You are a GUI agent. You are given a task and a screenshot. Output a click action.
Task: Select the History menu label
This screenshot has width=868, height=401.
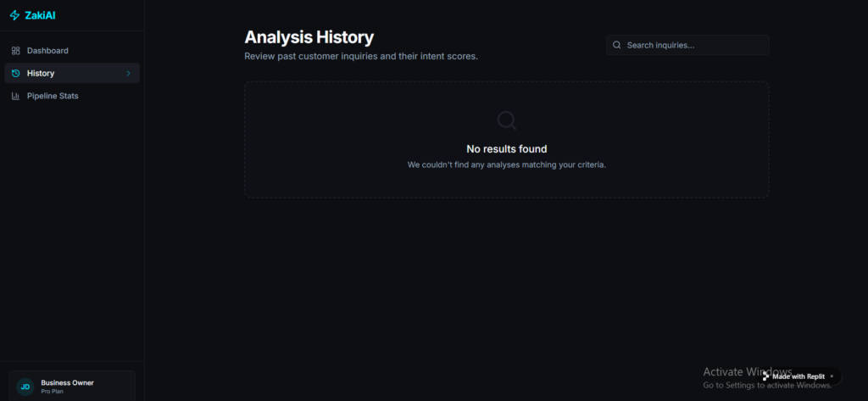(41, 73)
